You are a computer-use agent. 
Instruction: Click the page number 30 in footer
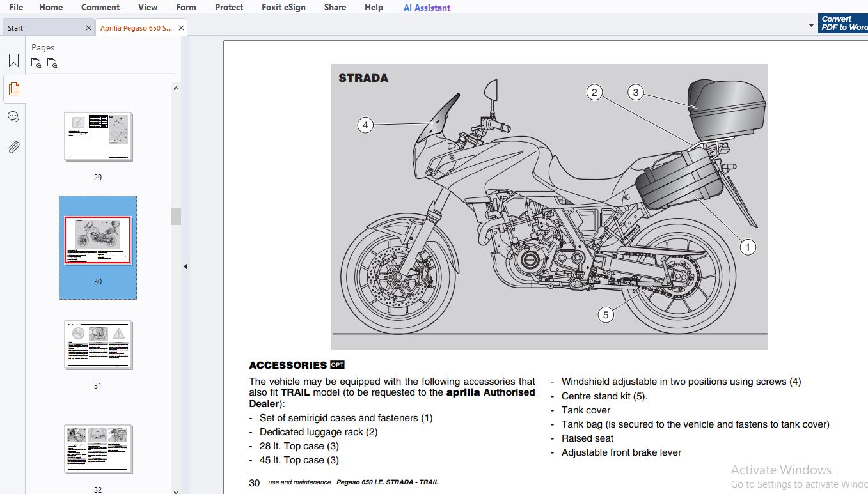coord(255,483)
